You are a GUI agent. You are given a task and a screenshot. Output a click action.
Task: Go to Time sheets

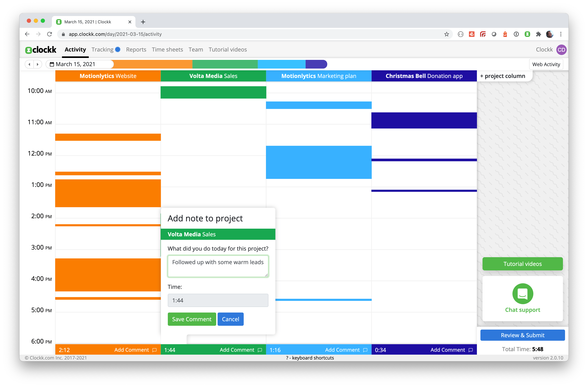coord(167,49)
